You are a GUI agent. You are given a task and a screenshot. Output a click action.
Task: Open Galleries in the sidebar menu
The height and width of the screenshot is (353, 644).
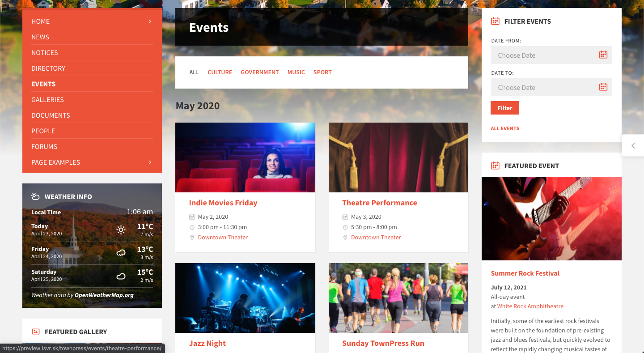[x=47, y=99]
